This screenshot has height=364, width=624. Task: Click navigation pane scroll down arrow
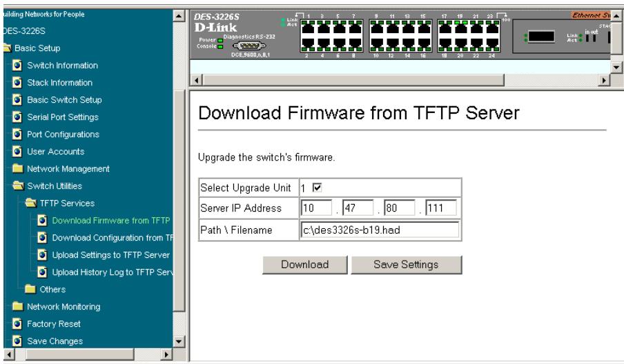(x=179, y=341)
